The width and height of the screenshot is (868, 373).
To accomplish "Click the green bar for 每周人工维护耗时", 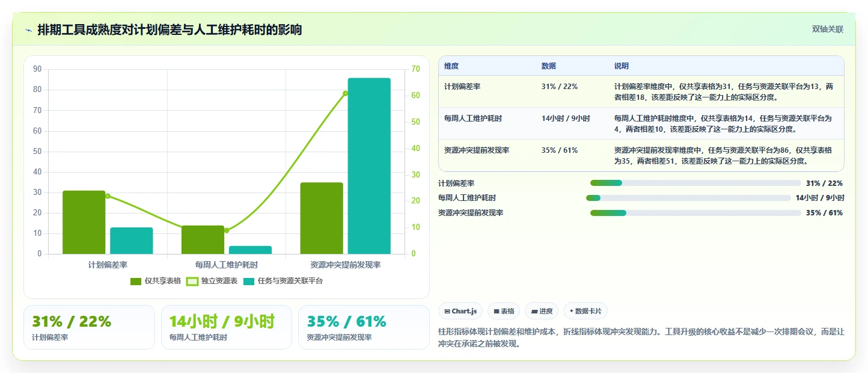I will [x=203, y=239].
